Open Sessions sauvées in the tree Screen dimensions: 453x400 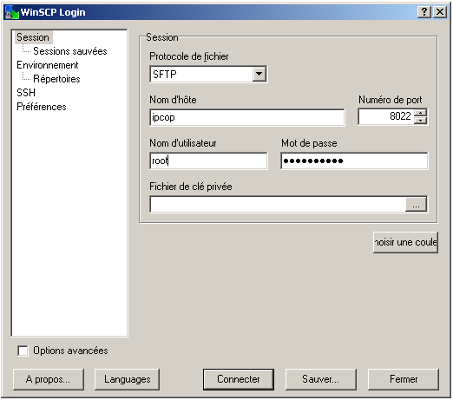click(x=70, y=51)
